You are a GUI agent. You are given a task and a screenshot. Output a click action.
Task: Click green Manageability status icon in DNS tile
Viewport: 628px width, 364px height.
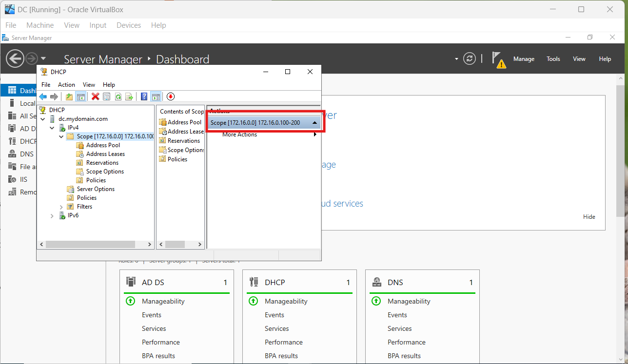(x=376, y=301)
